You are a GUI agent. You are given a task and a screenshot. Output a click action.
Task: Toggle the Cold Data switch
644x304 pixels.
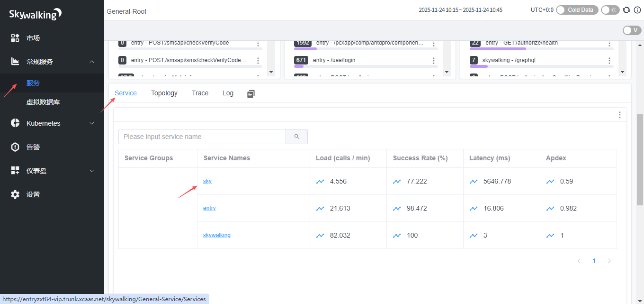click(x=577, y=10)
